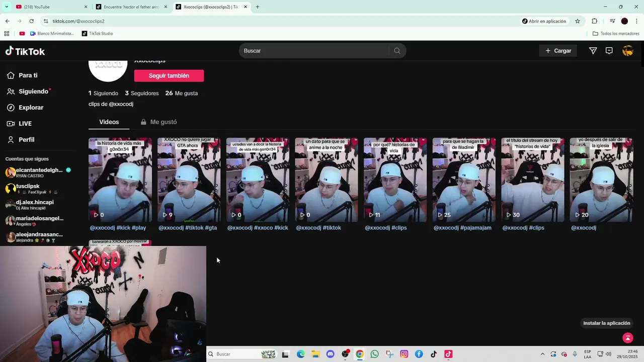Expand the Chrome tab search dropdown
The height and width of the screenshot is (362, 644).
pos(7,7)
